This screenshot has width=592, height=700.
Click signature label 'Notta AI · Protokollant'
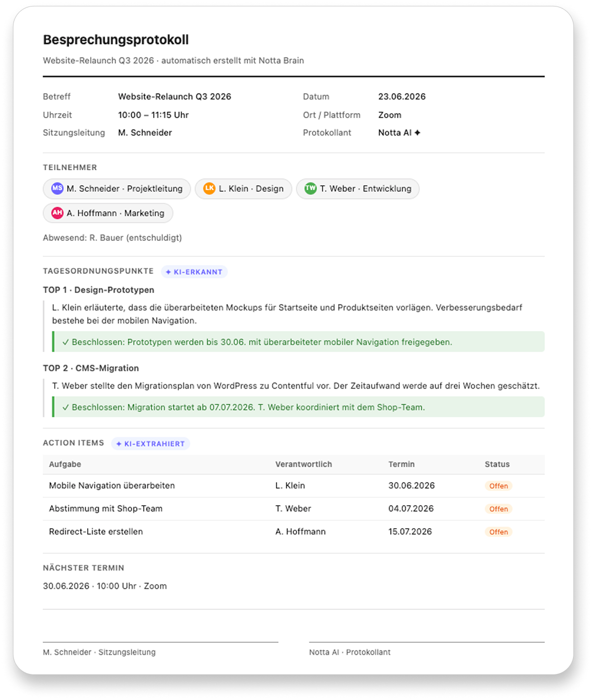click(x=350, y=652)
